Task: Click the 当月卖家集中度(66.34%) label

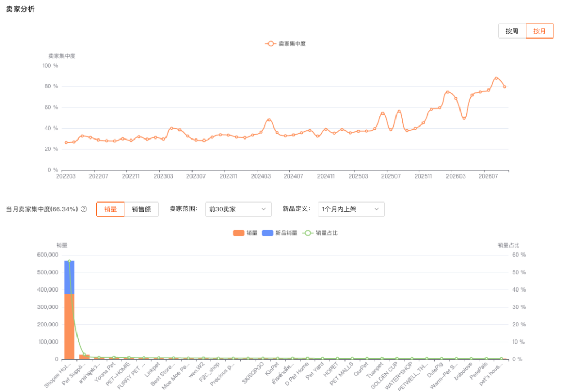Action: click(x=42, y=209)
